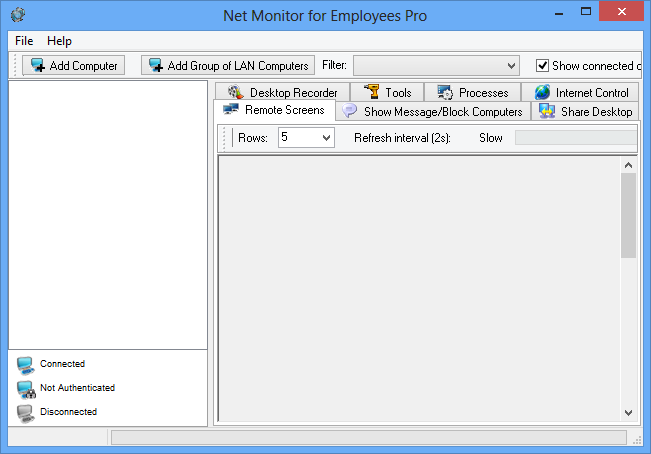Select the Remote Screens tab
This screenshot has width=651, height=454.
(x=274, y=110)
